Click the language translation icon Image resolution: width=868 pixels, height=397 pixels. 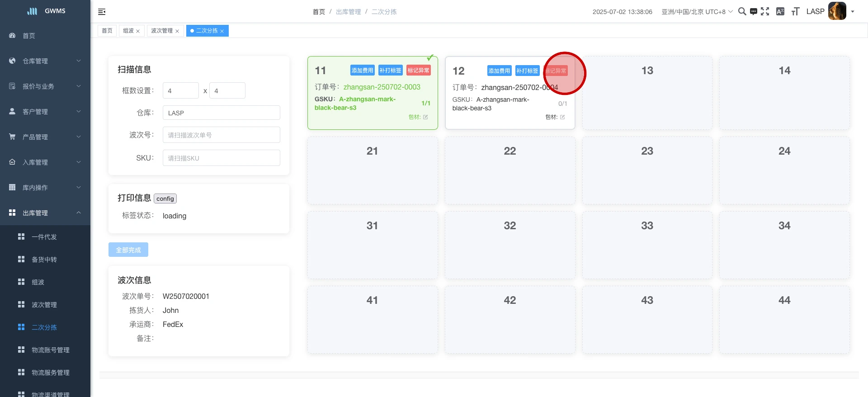(x=780, y=12)
